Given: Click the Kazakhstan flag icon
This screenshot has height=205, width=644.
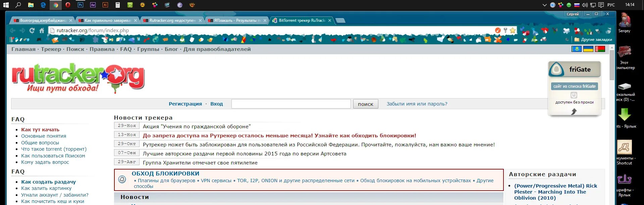Looking at the screenshot, I should click(x=577, y=49).
